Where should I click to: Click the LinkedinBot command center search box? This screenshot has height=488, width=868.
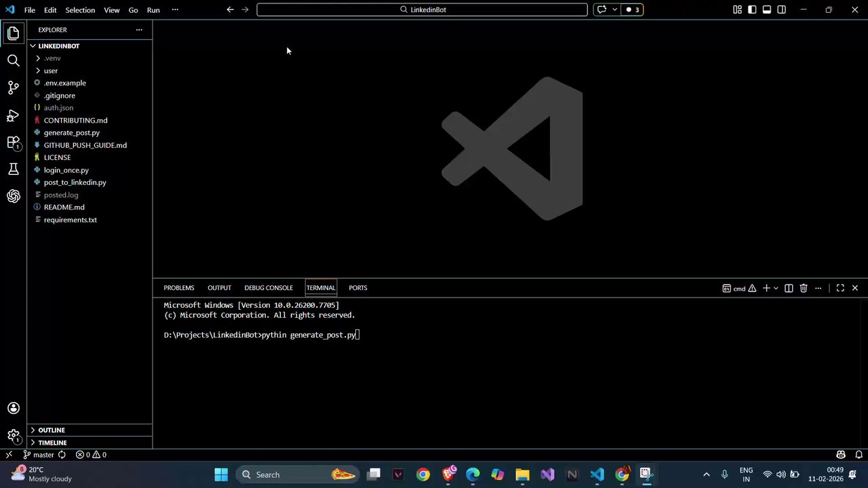[422, 9]
